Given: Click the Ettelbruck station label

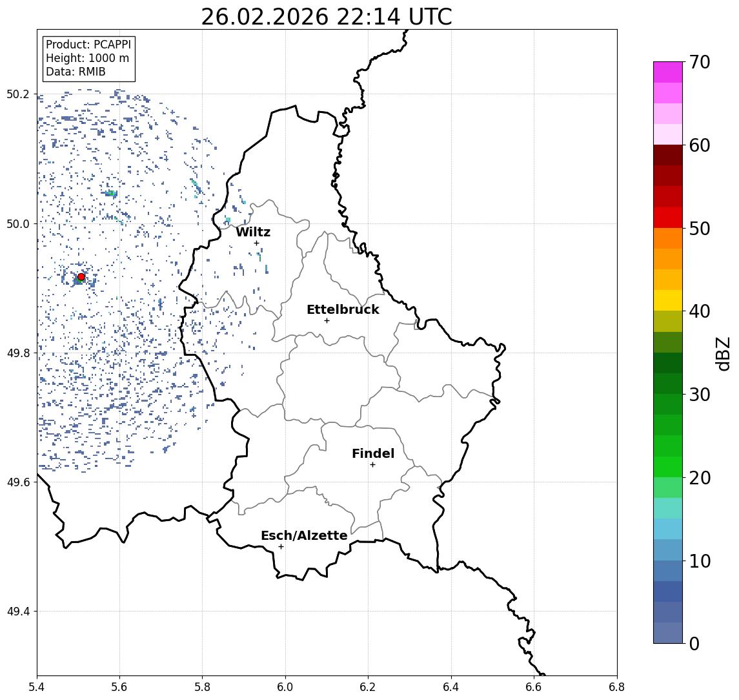Looking at the screenshot, I should pos(343,309).
